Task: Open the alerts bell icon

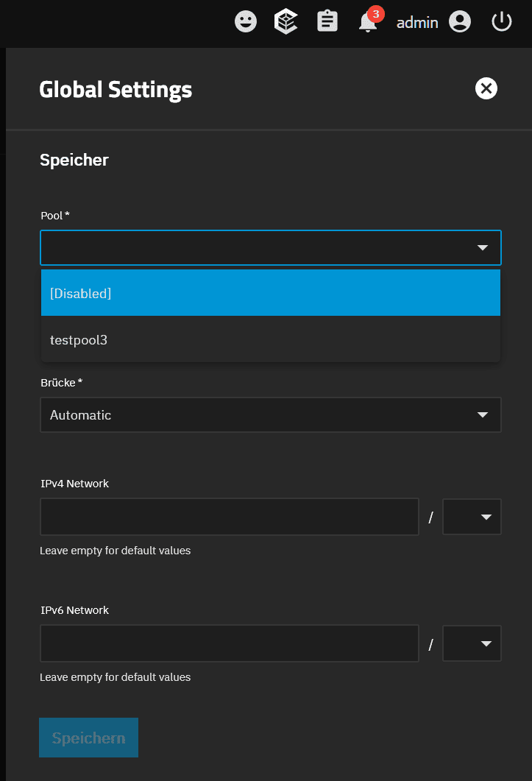Action: point(367,24)
